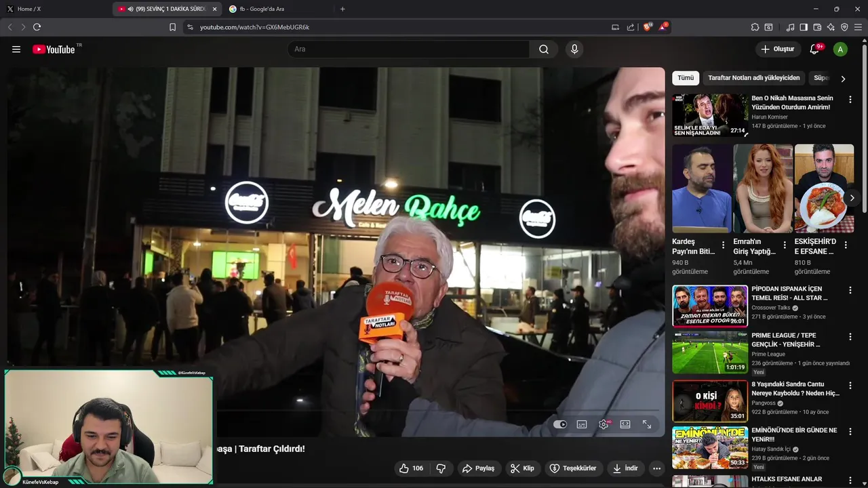Click the search magnifier button

click(x=544, y=49)
